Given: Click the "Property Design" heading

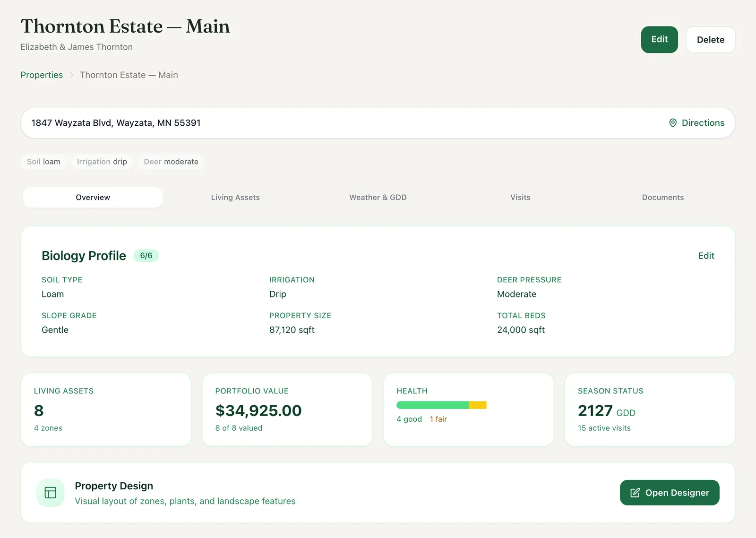Looking at the screenshot, I should click(x=114, y=486).
